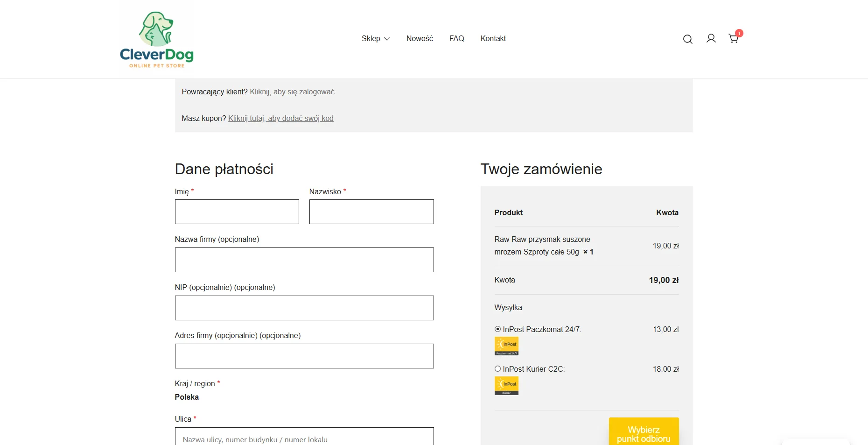Click the Dane płatności heading
Screen dimensions: 868x445
pos(224,169)
